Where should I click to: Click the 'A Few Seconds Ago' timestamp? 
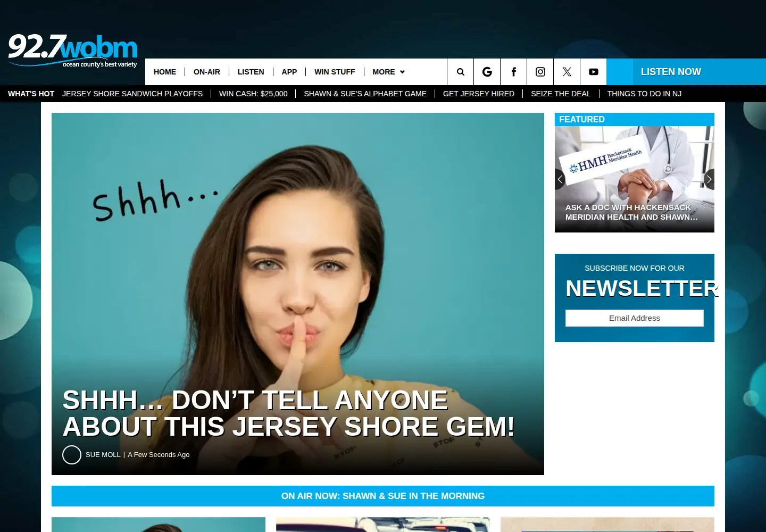pyautogui.click(x=159, y=455)
